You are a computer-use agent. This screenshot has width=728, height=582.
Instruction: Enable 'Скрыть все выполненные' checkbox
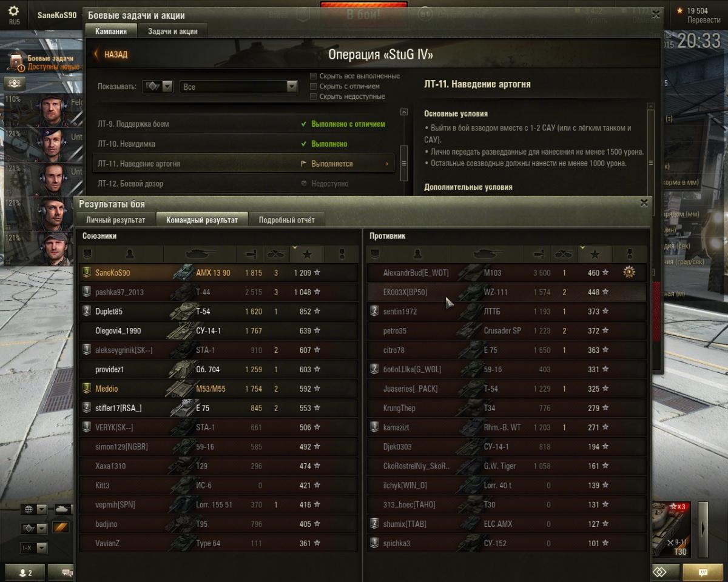[314, 76]
